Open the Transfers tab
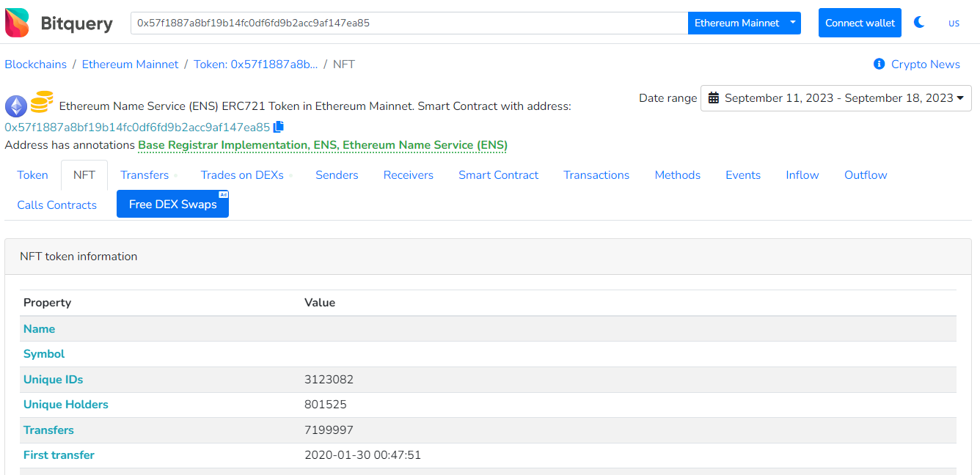 pyautogui.click(x=145, y=174)
